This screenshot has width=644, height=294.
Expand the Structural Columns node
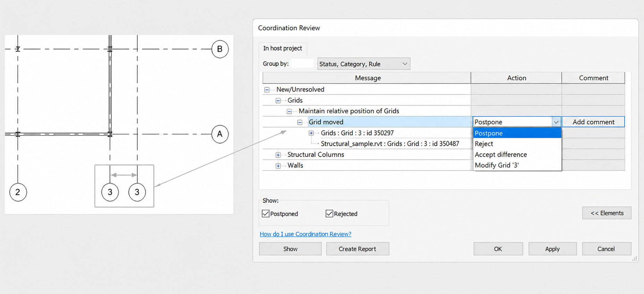tap(278, 155)
